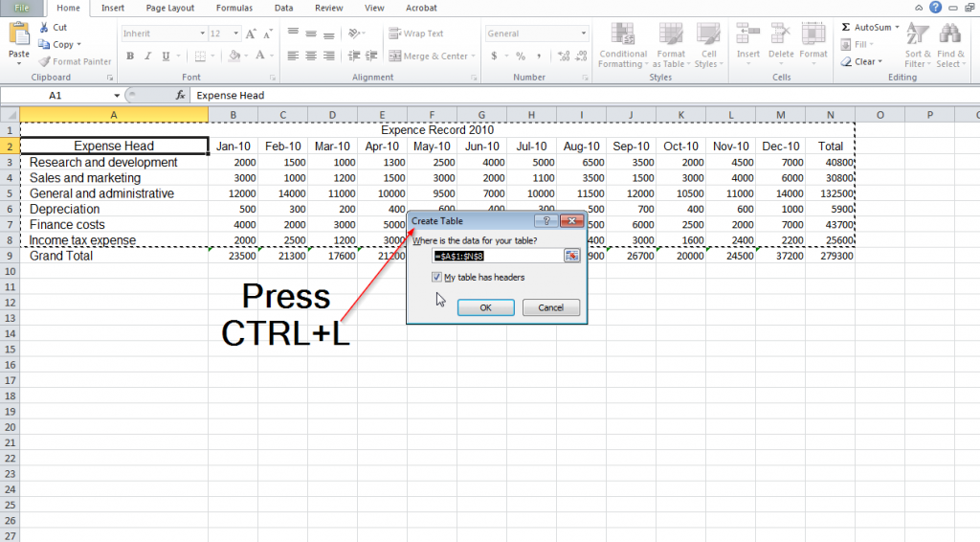
Task: Open the Sort & Filter tool
Action: click(917, 45)
